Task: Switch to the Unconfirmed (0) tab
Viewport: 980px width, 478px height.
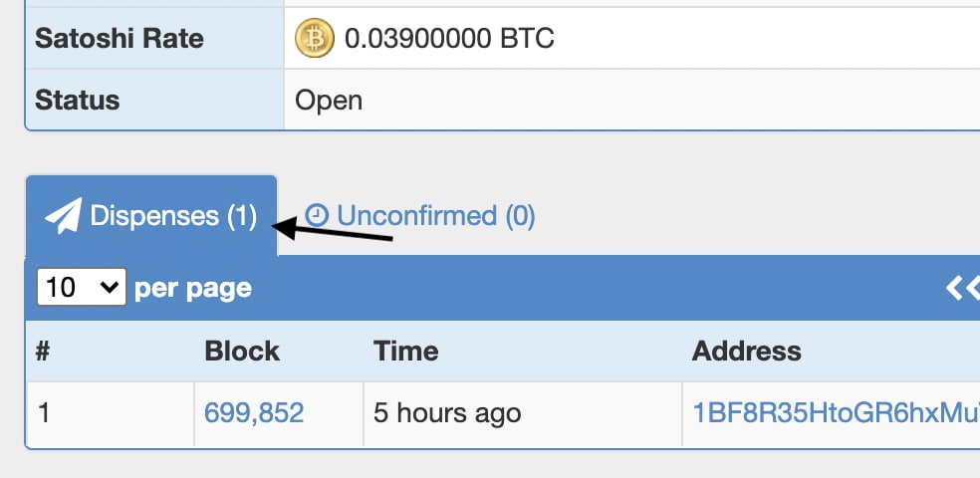Action: [420, 215]
